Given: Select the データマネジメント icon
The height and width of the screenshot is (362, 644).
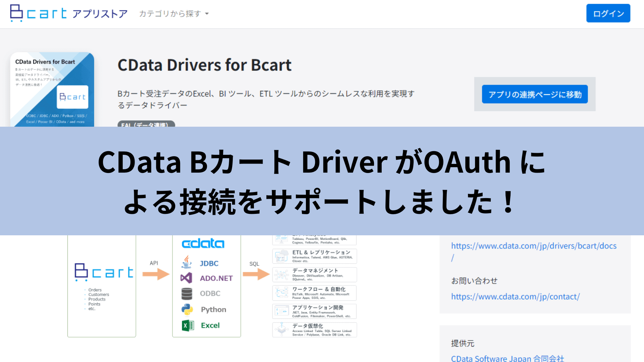Looking at the screenshot, I should (x=282, y=275).
